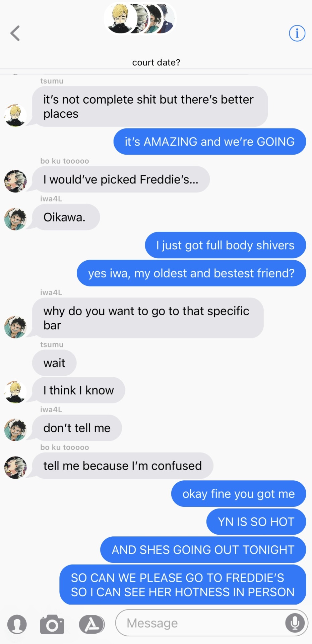312x644 pixels.
Task: Tap the microphone dictation icon
Action: [295, 623]
